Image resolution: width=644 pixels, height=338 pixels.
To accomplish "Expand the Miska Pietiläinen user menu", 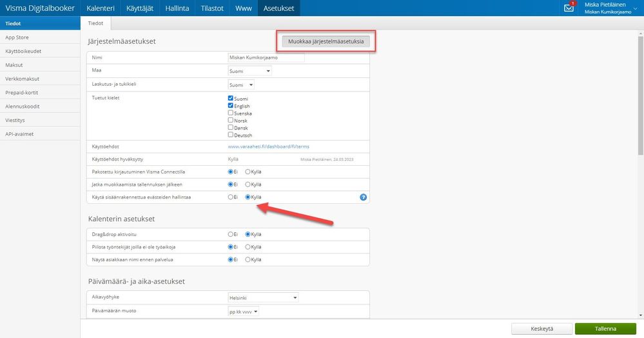I will (x=610, y=8).
